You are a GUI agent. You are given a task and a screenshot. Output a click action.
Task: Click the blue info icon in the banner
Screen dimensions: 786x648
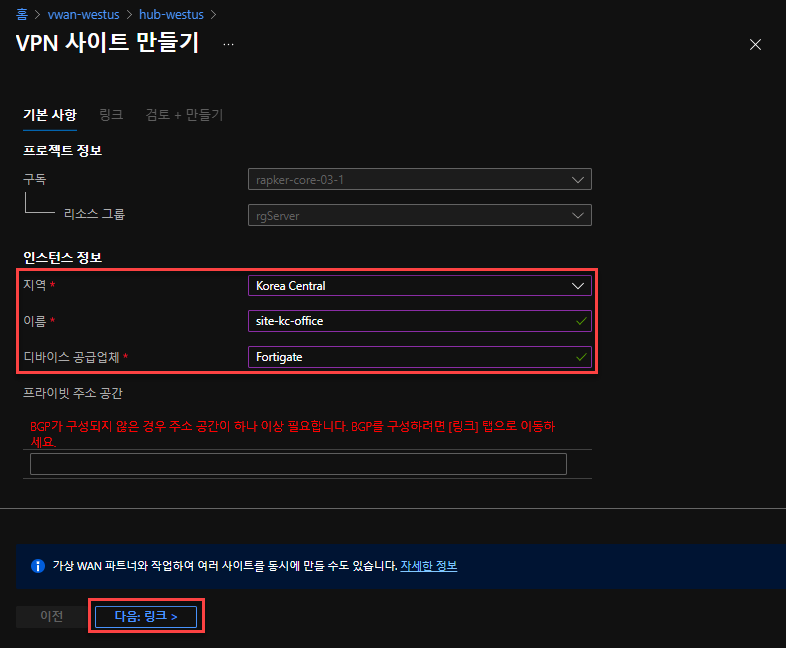[x=38, y=566]
